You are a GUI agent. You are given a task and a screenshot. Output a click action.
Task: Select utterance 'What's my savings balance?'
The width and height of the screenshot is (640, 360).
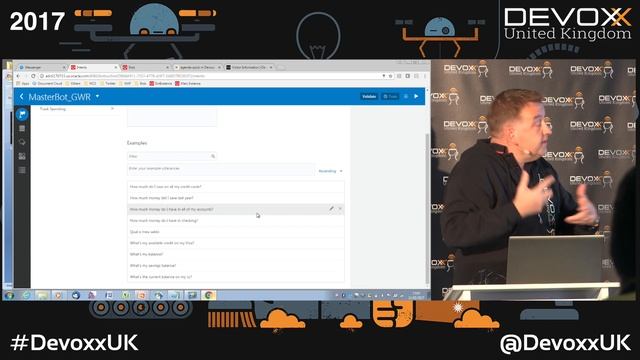coord(236,265)
